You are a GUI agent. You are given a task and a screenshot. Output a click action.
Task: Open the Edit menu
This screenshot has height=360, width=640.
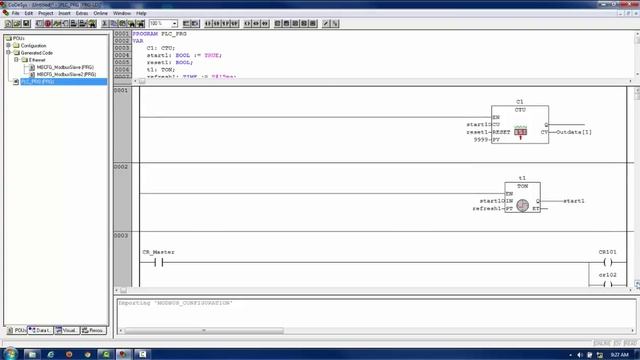coord(29,13)
